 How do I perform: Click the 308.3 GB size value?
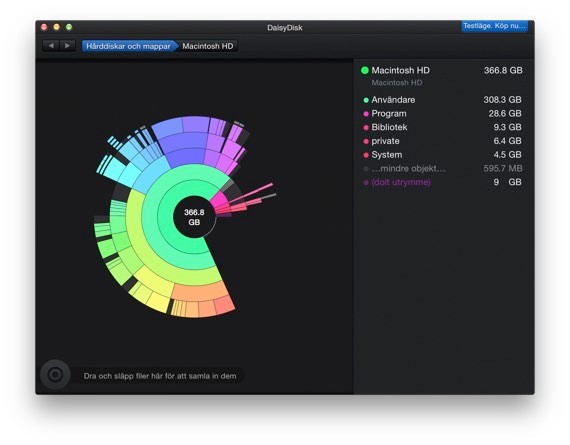click(x=502, y=100)
